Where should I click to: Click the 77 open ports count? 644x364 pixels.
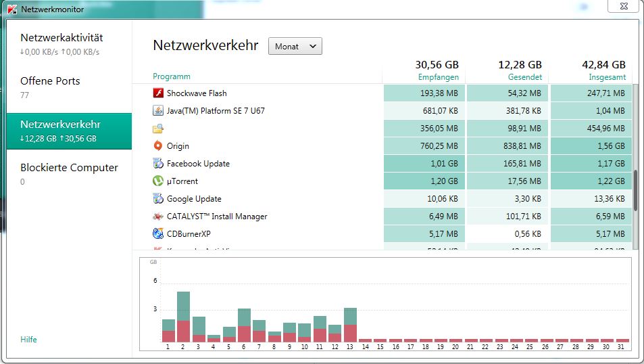click(x=24, y=95)
